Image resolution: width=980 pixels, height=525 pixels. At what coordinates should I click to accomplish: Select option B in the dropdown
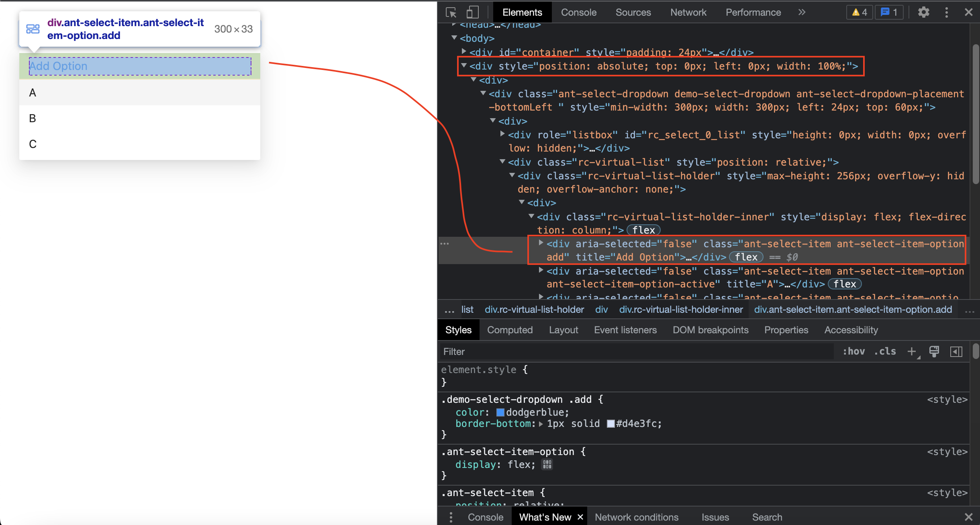pos(140,119)
